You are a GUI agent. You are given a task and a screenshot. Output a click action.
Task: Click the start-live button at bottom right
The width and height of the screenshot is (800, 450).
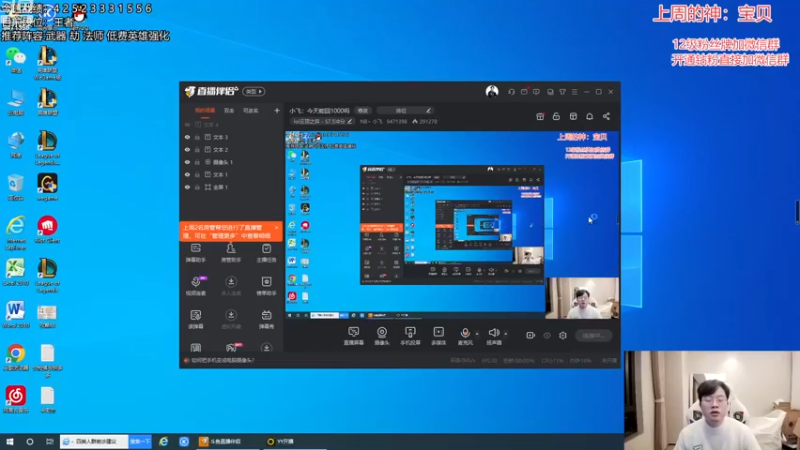pos(593,335)
